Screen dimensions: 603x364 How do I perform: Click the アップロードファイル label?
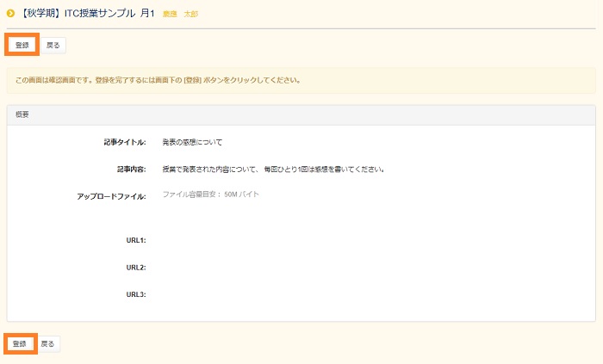click(x=111, y=197)
